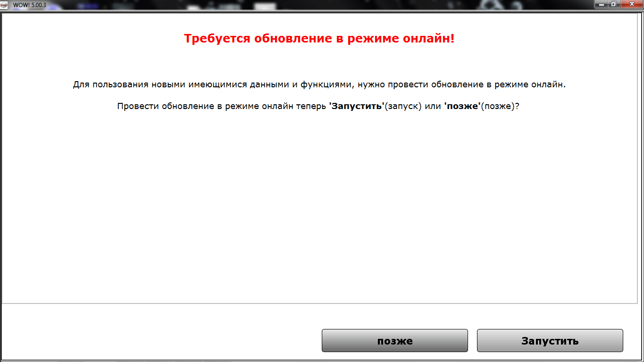The height and width of the screenshot is (362, 644).
Task: Minimize the WOW! 5.00.3 window
Action: click(x=601, y=4)
